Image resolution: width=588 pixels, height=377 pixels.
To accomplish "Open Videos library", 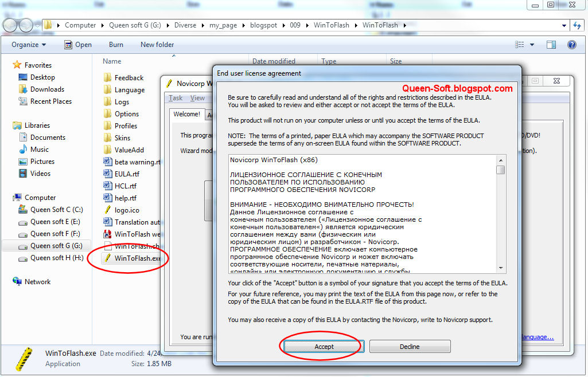I will pos(40,174).
